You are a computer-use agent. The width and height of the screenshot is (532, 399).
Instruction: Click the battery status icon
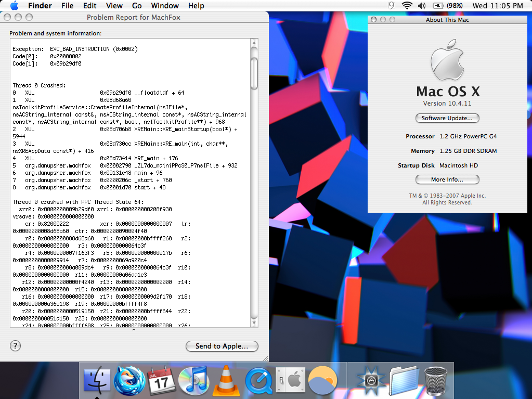click(438, 5)
